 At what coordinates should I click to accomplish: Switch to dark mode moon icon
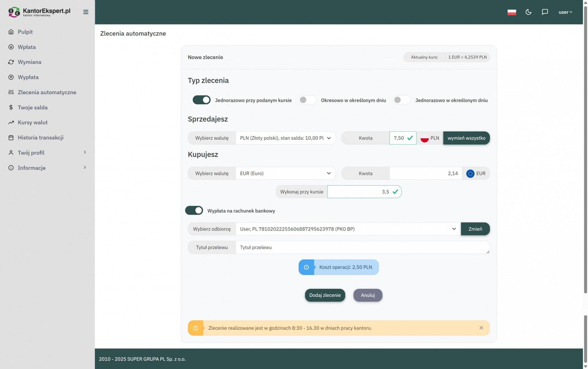pyautogui.click(x=528, y=12)
